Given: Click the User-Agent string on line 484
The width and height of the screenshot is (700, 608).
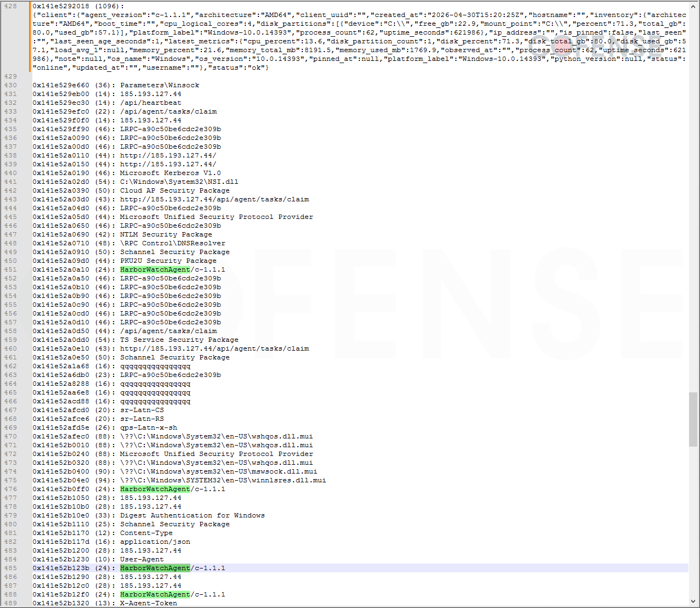Looking at the screenshot, I should tap(142, 559).
